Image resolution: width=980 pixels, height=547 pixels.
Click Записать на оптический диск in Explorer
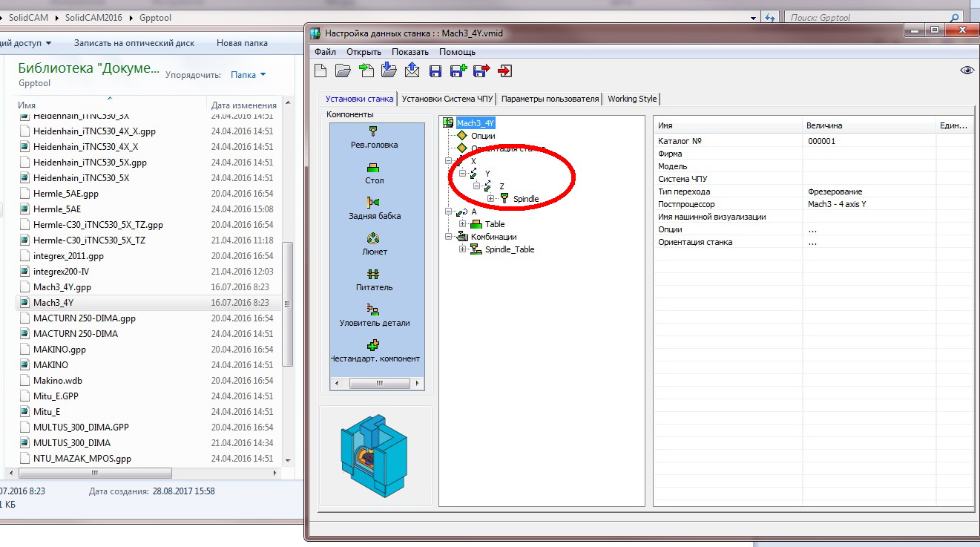click(134, 43)
